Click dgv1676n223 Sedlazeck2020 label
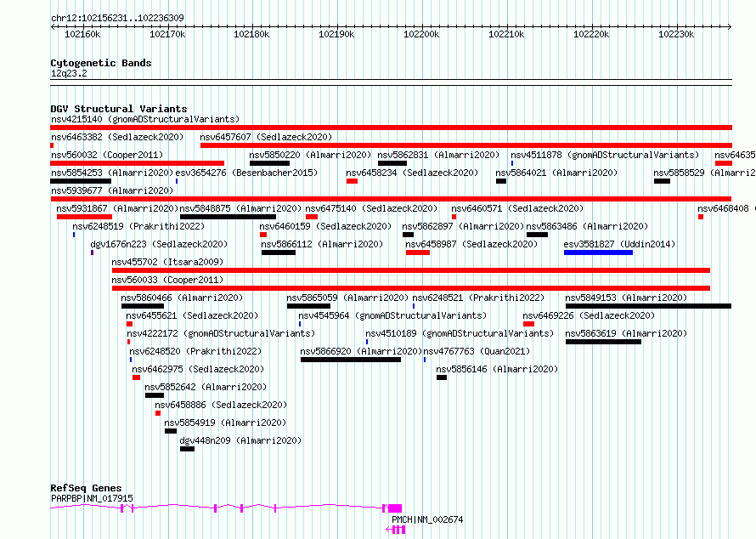This screenshot has width=756, height=539. coord(159,244)
